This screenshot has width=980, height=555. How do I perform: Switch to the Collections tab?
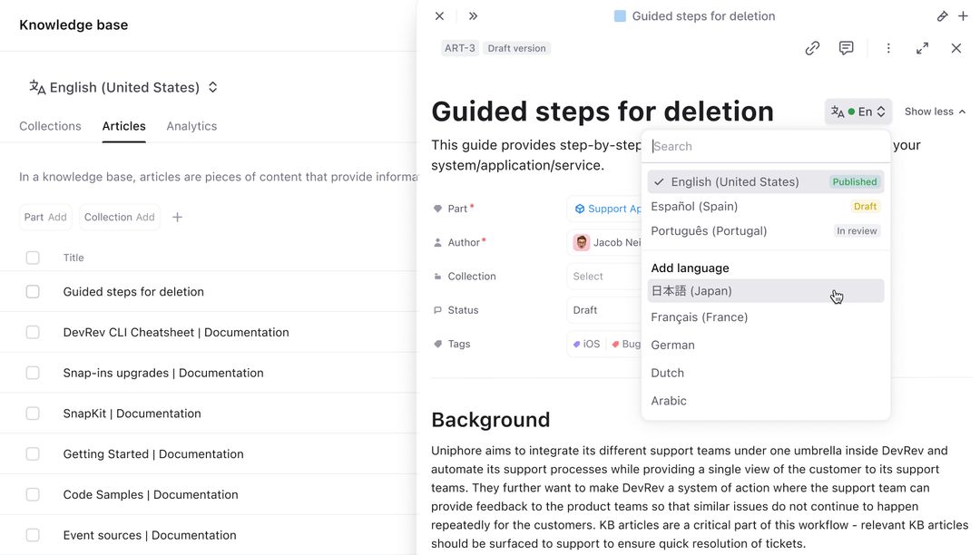coord(50,126)
